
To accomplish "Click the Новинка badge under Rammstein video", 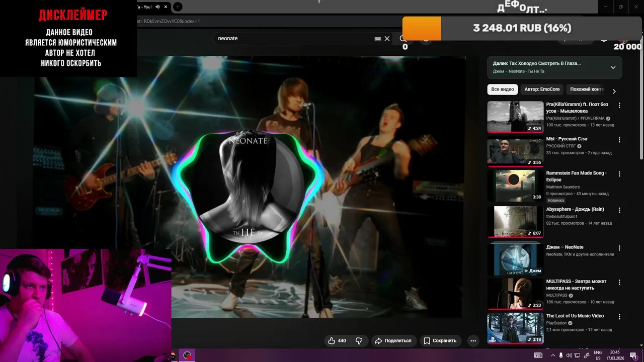I will 555,200.
